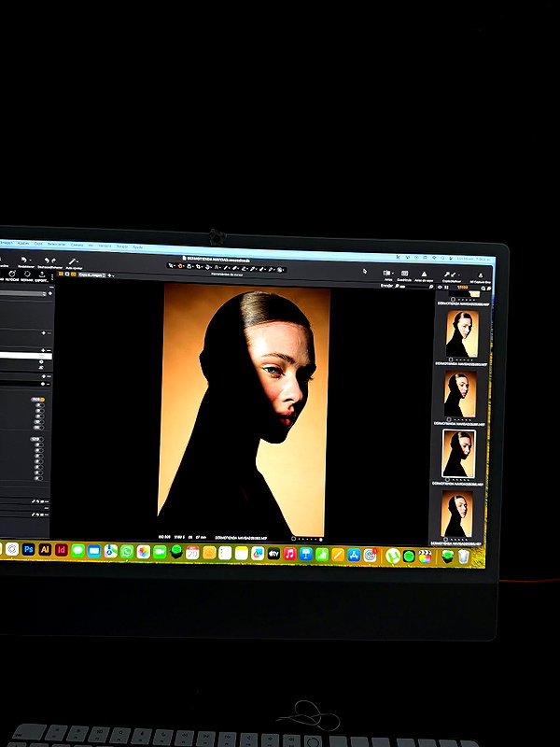The width and height of the screenshot is (560, 747).
Task: Open Photos app in the Dock
Action: click(x=144, y=552)
